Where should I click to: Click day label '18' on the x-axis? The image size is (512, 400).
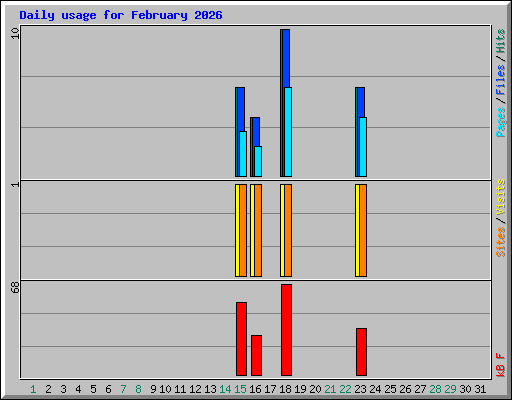[x=285, y=389]
